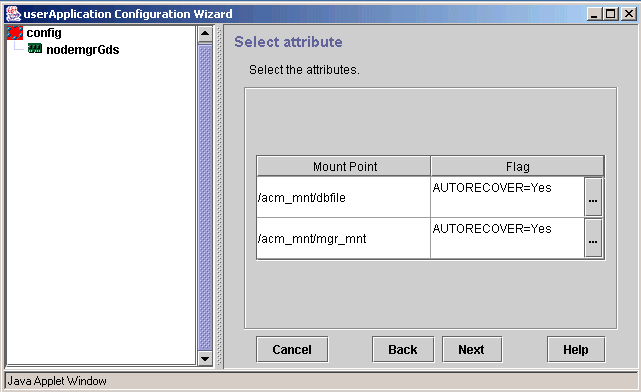Open flag editor for /acm_mnt/mgr_mnt row
Screen dimensions: 641x392
tap(593, 238)
